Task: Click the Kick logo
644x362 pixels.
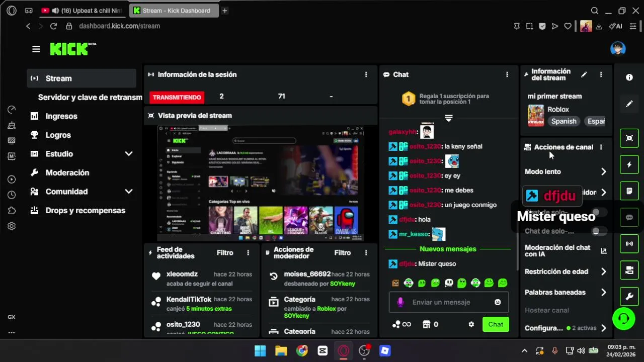Action: pos(73,49)
